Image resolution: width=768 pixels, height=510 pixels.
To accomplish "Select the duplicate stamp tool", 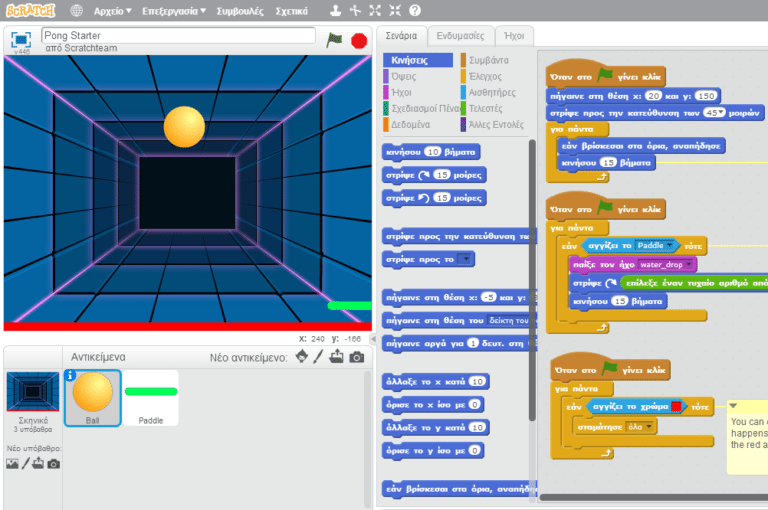I will (336, 11).
